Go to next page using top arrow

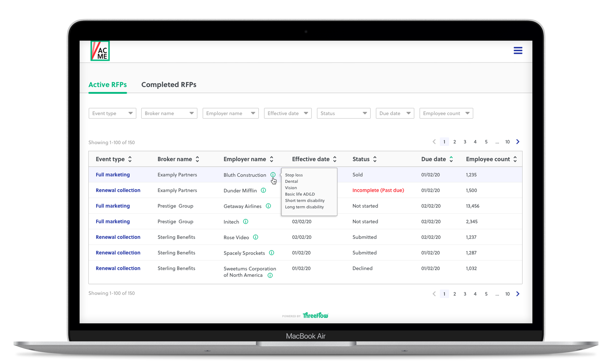pyautogui.click(x=518, y=142)
